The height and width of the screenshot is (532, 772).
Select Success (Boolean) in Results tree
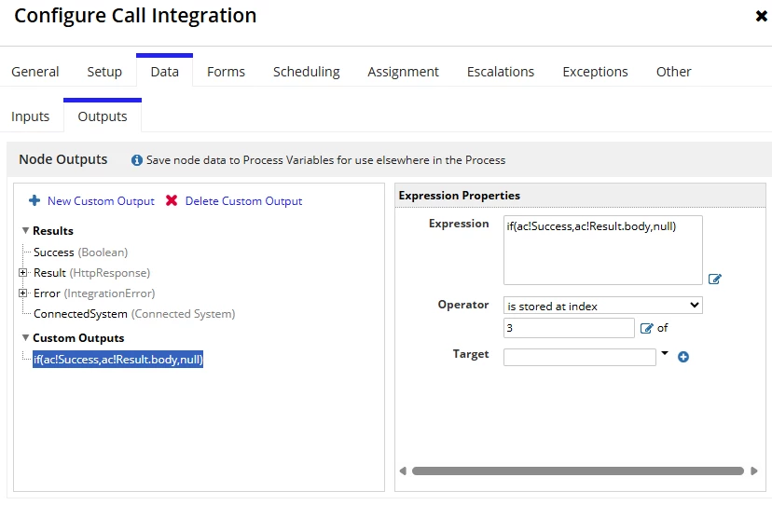coord(81,252)
